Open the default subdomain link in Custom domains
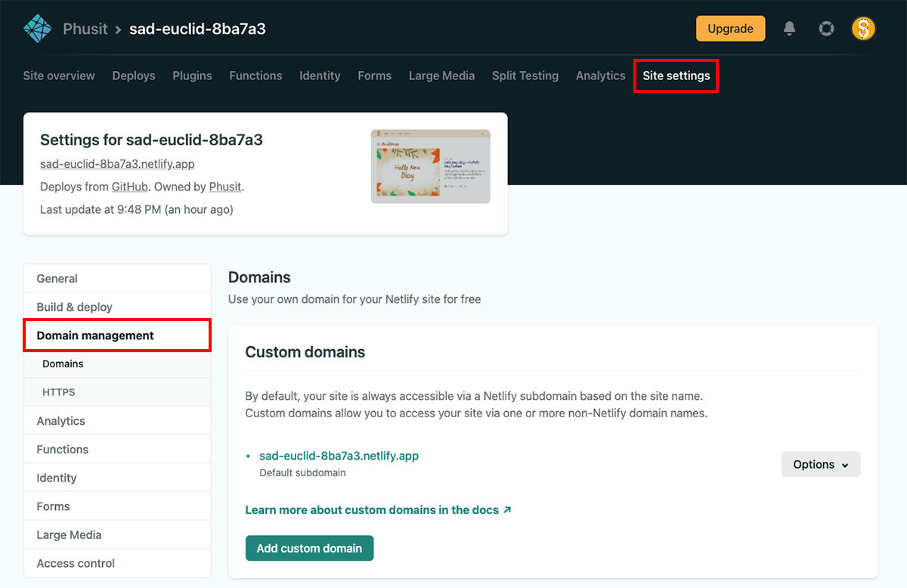 click(339, 456)
